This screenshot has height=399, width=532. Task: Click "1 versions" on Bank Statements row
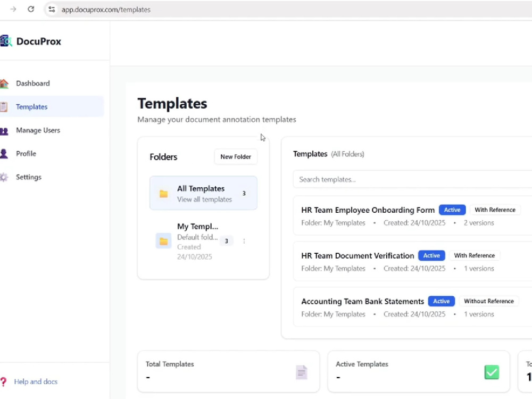click(479, 314)
